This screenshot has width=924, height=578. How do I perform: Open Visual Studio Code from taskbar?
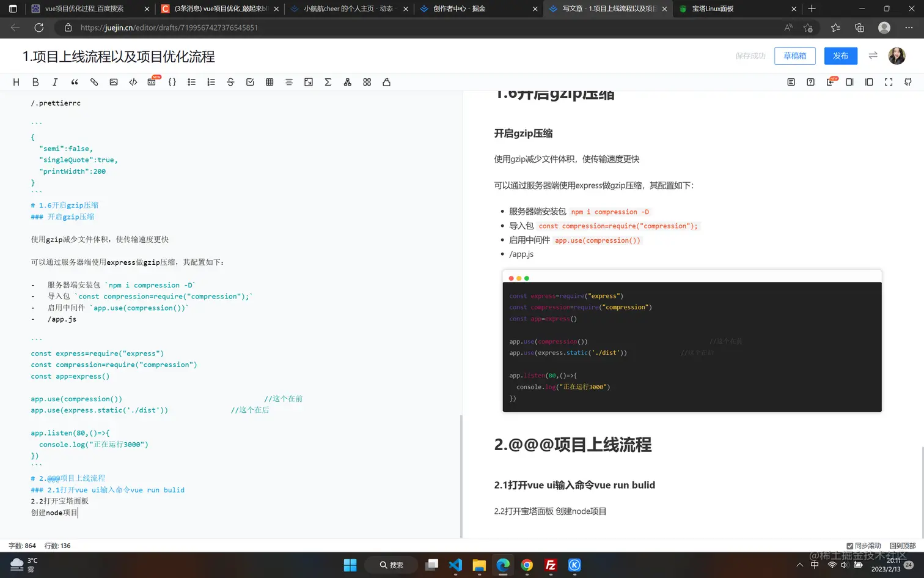pyautogui.click(x=455, y=565)
